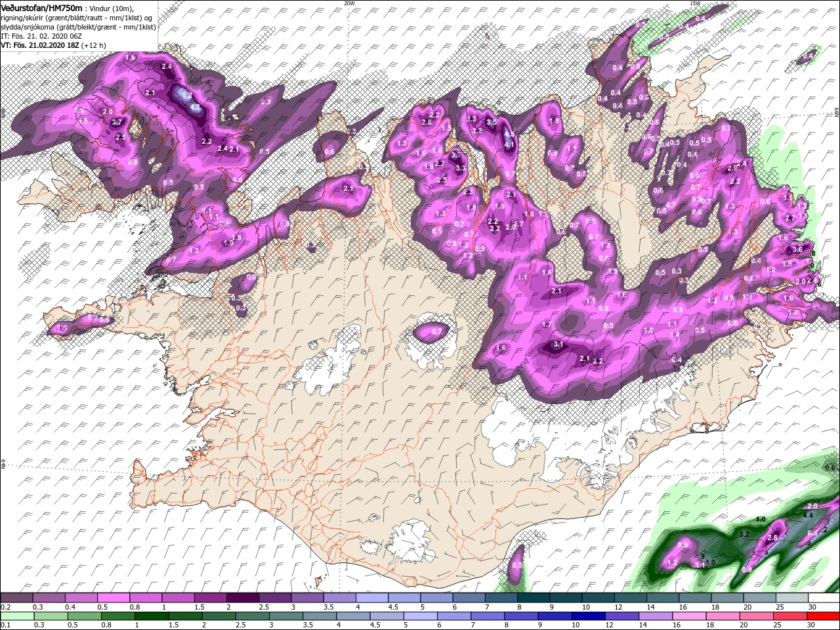This screenshot has height=630, width=840.
Task: Choose the 18 swatch in the upper snow legend row
Action: pyautogui.click(x=726, y=598)
